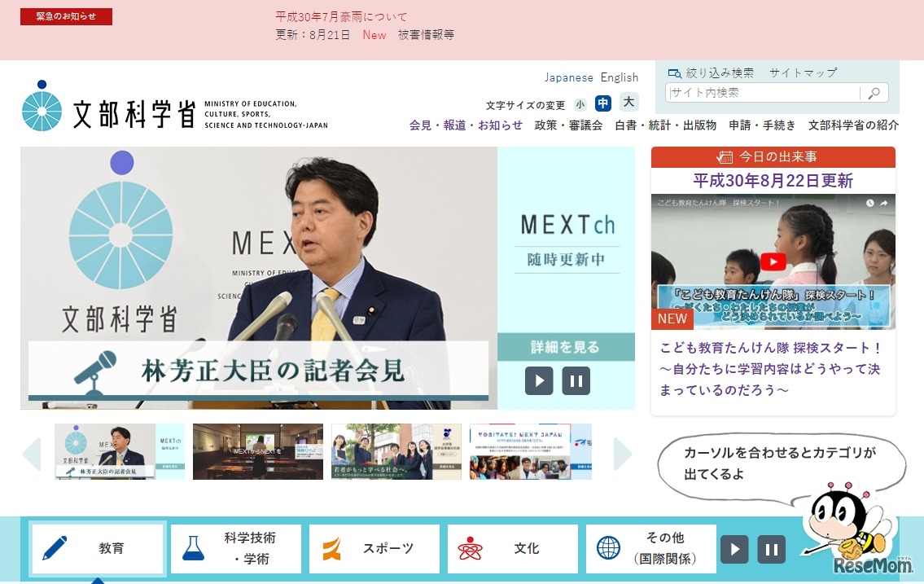Select the 教育 (Education) category icon
The image size is (924, 584).
pos(55,548)
